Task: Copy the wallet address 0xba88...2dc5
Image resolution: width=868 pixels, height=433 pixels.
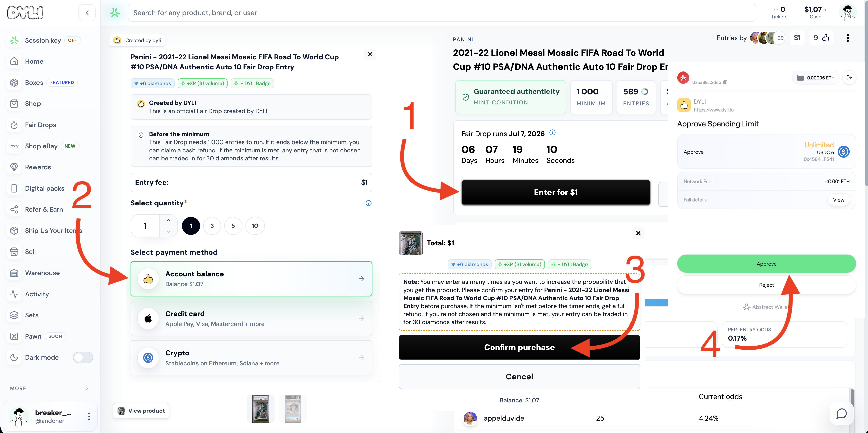Action: [725, 82]
